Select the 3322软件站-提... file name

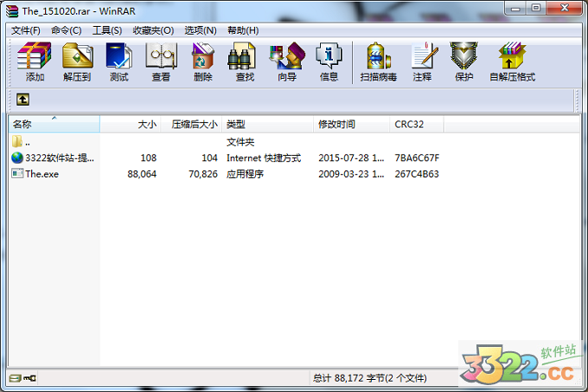[x=60, y=158]
